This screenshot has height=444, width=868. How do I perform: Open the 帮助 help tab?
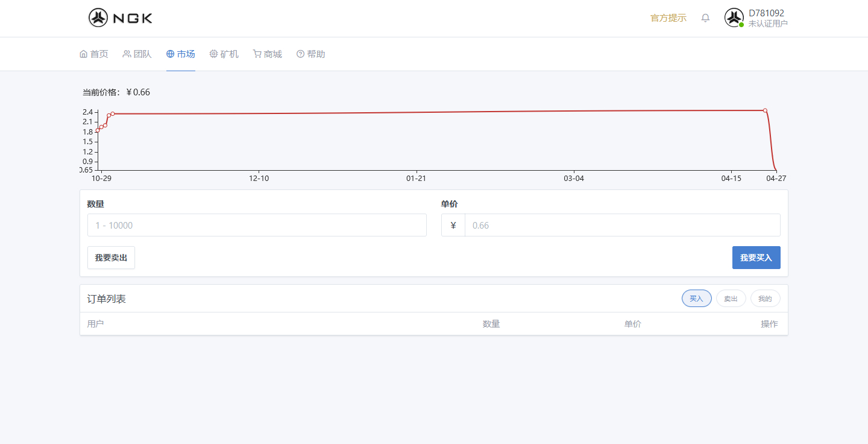pyautogui.click(x=310, y=54)
